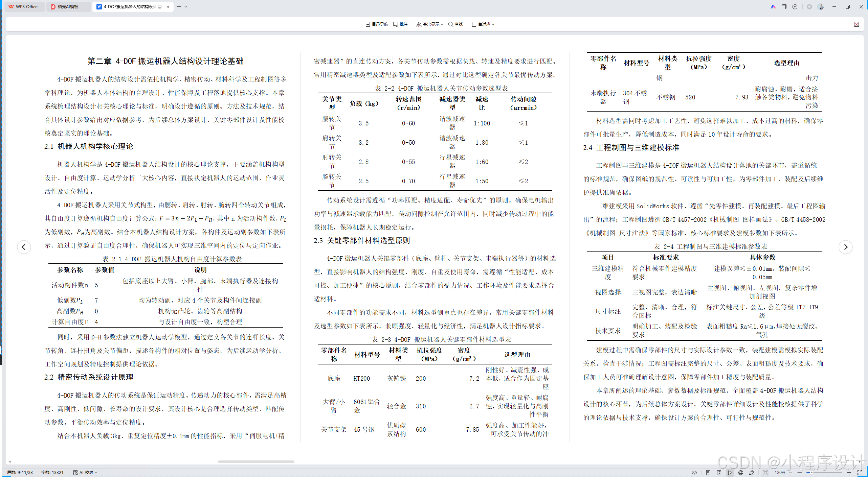868x477 pixels.
Task: Enter full screen with expand icon
Action: 860,472
